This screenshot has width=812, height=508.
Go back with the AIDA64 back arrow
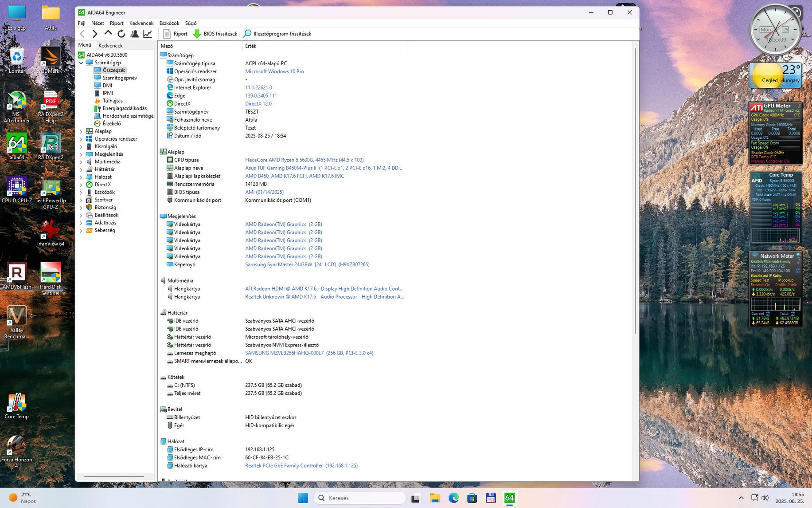coord(82,34)
